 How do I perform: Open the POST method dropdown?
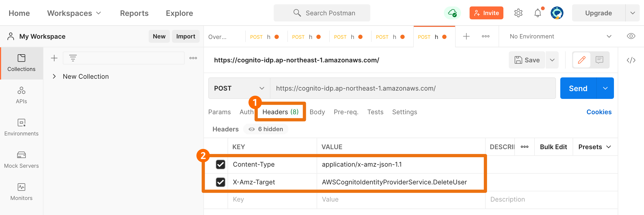point(239,88)
